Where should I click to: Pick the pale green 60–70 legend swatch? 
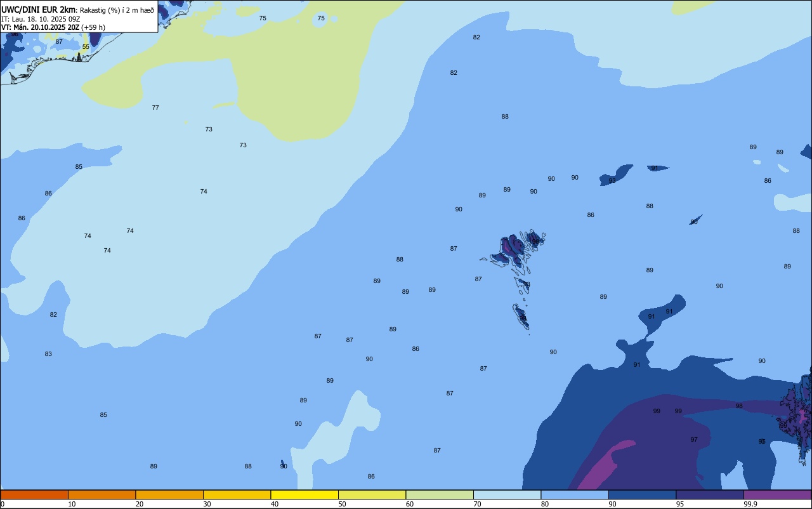pos(440,494)
